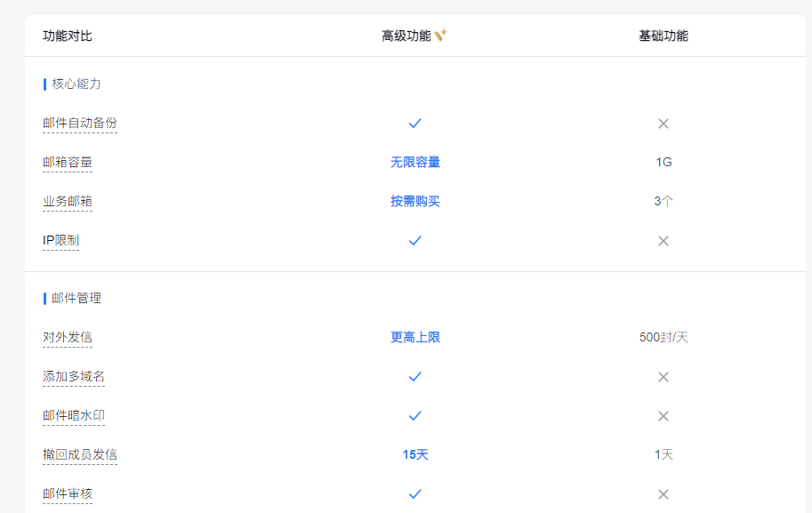Click the checkmark for 邮件审核 advanced feature

414,493
